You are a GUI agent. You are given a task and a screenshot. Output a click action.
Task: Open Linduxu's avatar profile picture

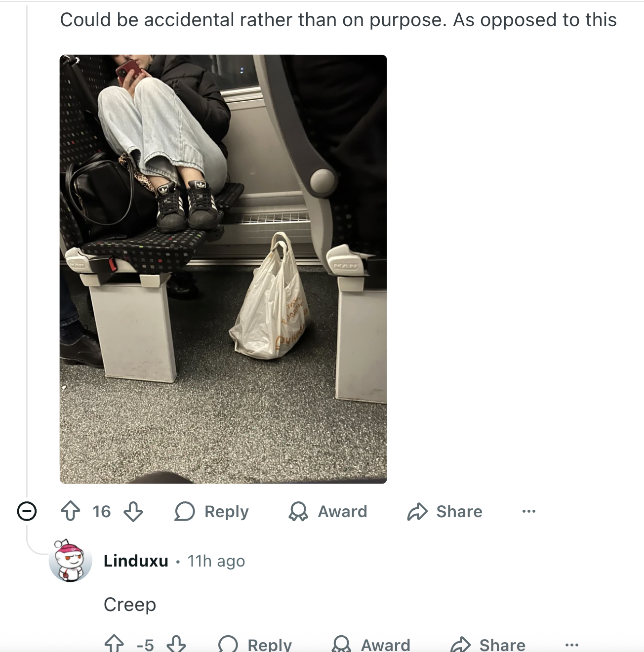[71, 561]
